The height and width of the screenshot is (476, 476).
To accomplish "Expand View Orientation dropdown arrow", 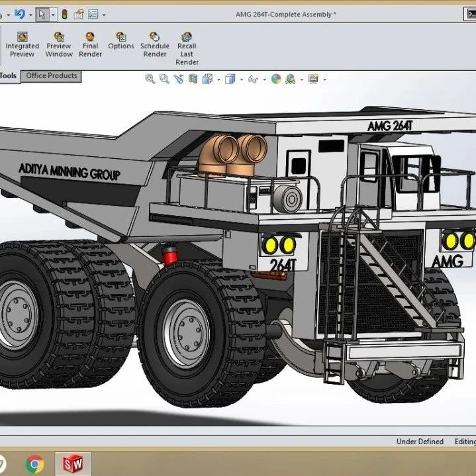I will (x=218, y=80).
